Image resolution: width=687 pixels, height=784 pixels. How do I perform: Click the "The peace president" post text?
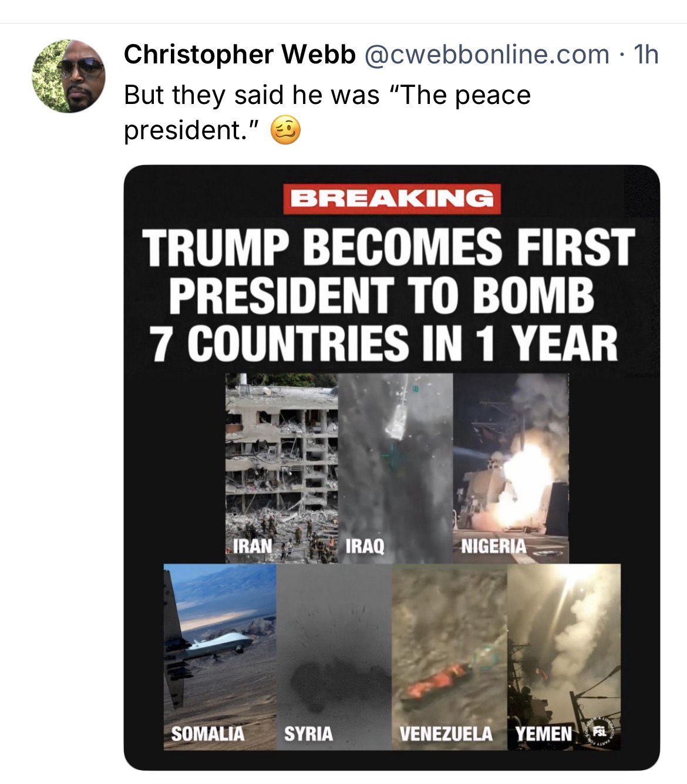(327, 112)
